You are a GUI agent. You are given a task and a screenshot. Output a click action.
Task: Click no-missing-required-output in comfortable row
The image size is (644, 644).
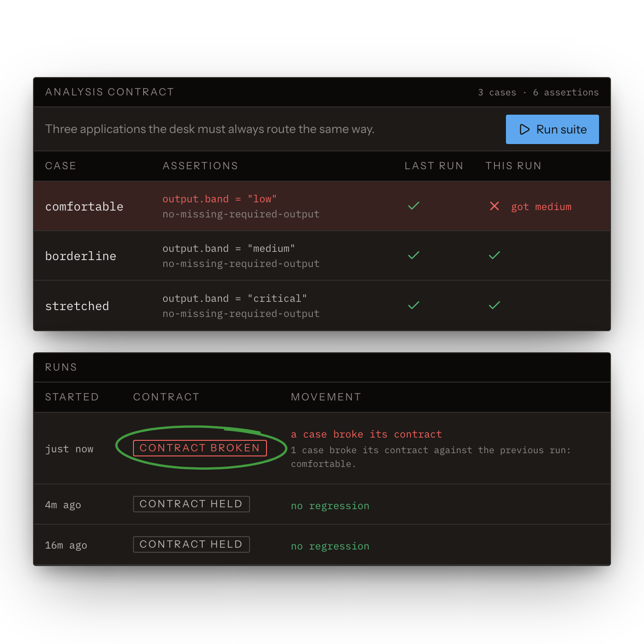coord(241,214)
